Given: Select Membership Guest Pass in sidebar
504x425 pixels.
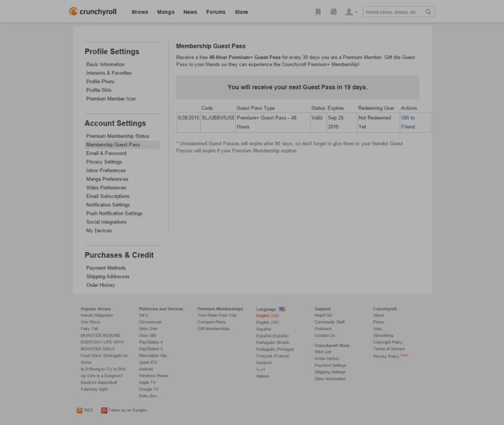Looking at the screenshot, I should (x=122, y=145).
